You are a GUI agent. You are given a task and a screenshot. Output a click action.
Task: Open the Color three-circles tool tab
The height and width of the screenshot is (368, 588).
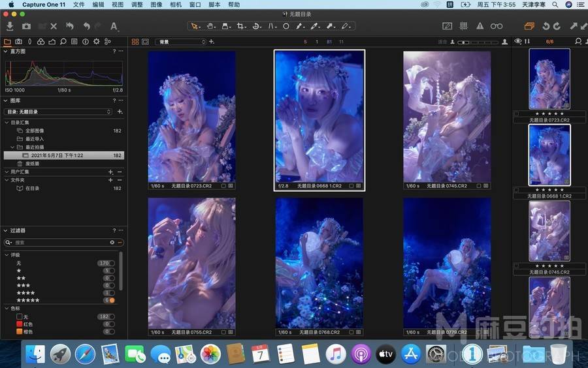pyautogui.click(x=41, y=42)
